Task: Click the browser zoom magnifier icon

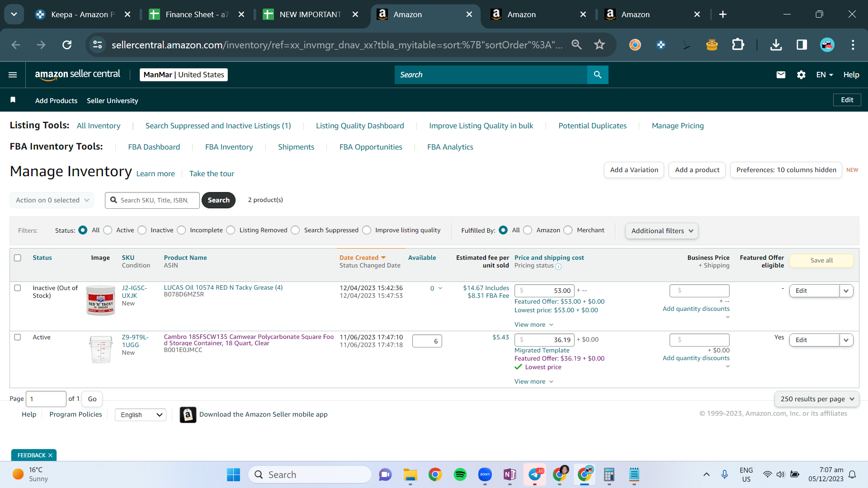Action: (576, 44)
